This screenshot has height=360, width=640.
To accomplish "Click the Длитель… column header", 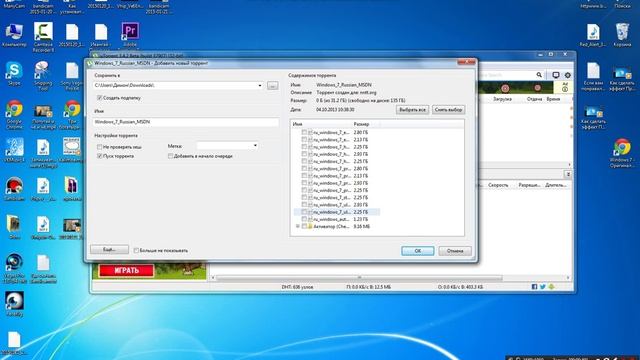I will click(556, 185).
